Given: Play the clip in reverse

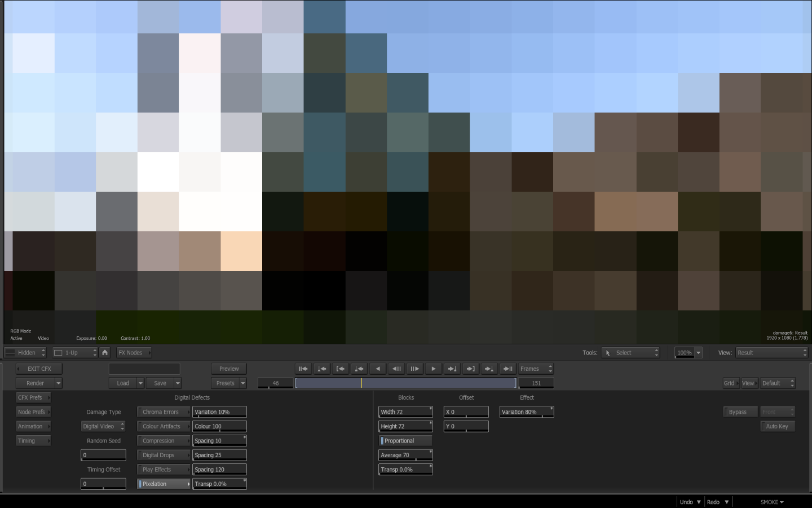Looking at the screenshot, I should coord(378,369).
